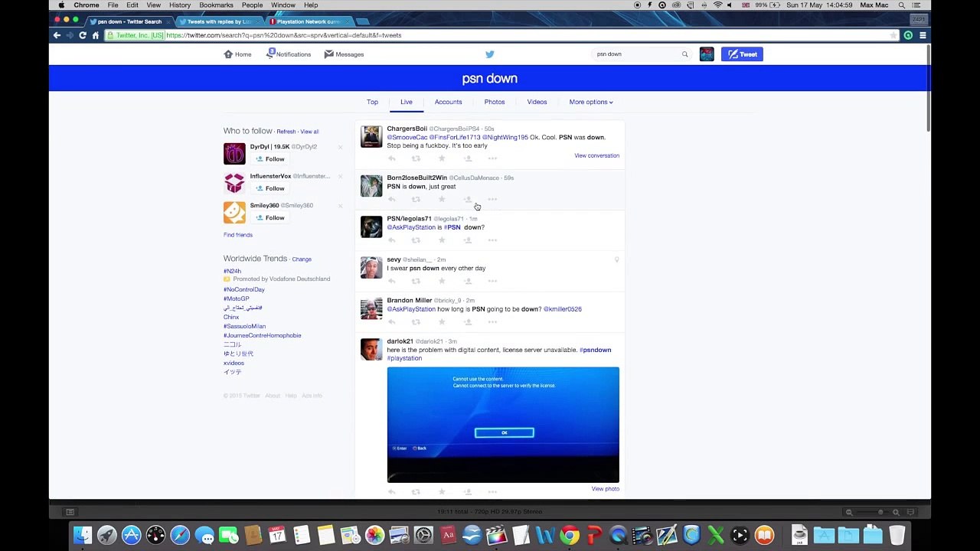Click the search magnifier icon
Screen dimensions: 980x551
pos(685,54)
